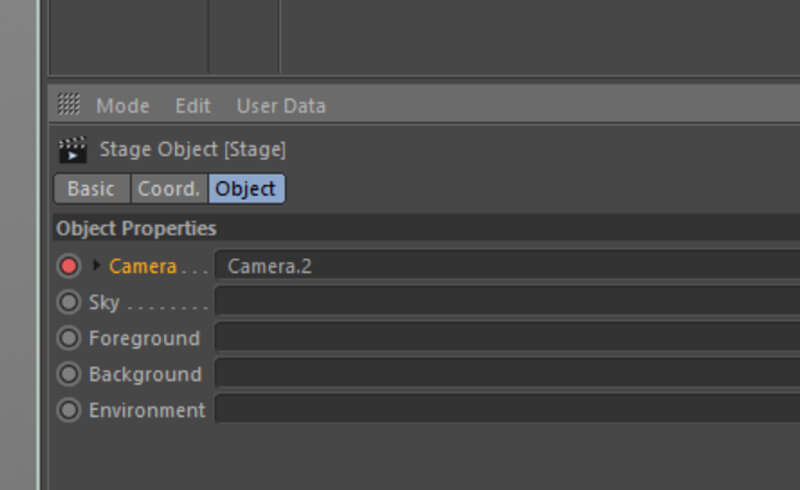Toggle the red Camera keyframe circle
This screenshot has width=800, height=490.
tap(69, 266)
